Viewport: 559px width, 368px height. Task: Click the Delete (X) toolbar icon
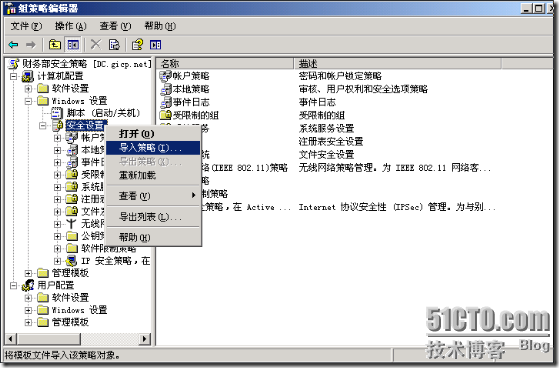pos(96,45)
